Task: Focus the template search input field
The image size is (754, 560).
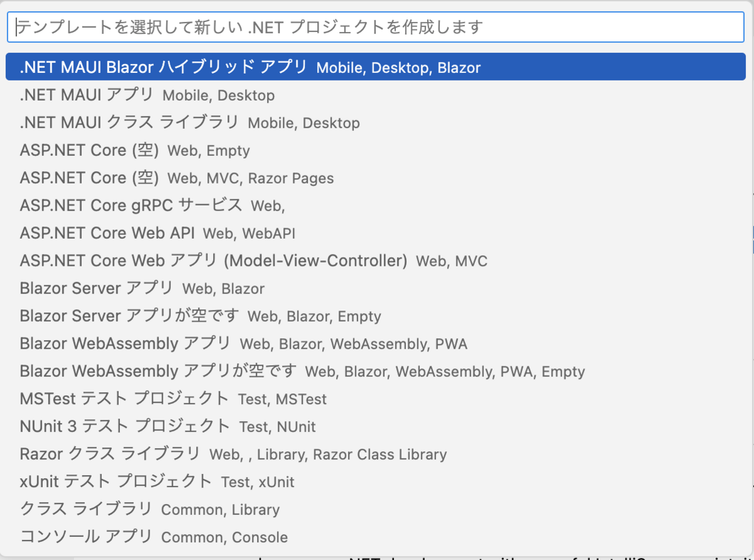Action: click(376, 27)
